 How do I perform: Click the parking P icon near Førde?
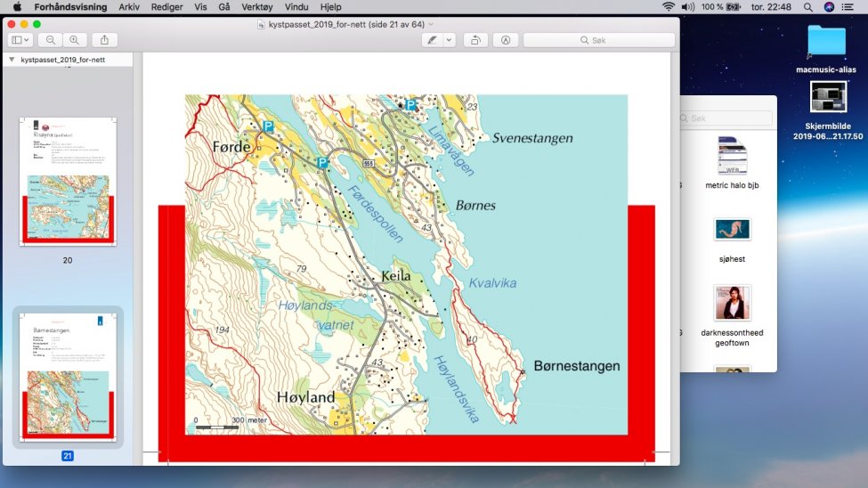pos(268,126)
